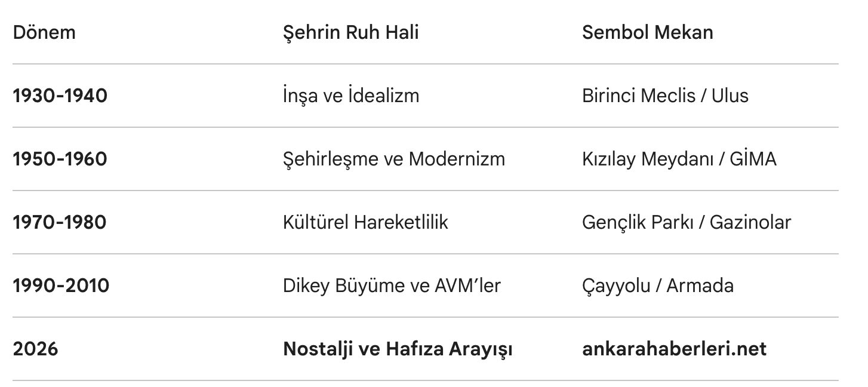Screen dimensions: 868x387
Task: Click the word "Çayyolu"
Action: point(616,285)
